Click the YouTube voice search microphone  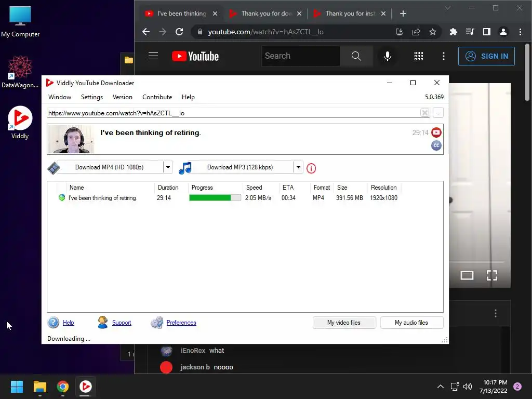pos(388,56)
